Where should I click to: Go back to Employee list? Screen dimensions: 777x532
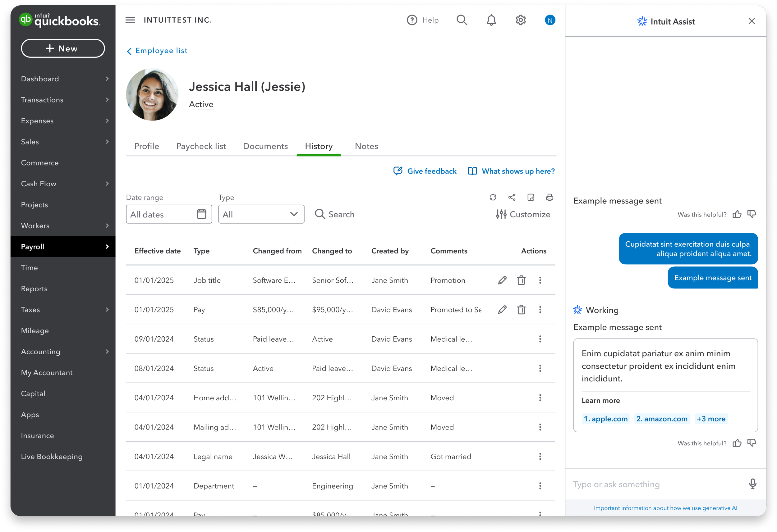click(x=157, y=50)
